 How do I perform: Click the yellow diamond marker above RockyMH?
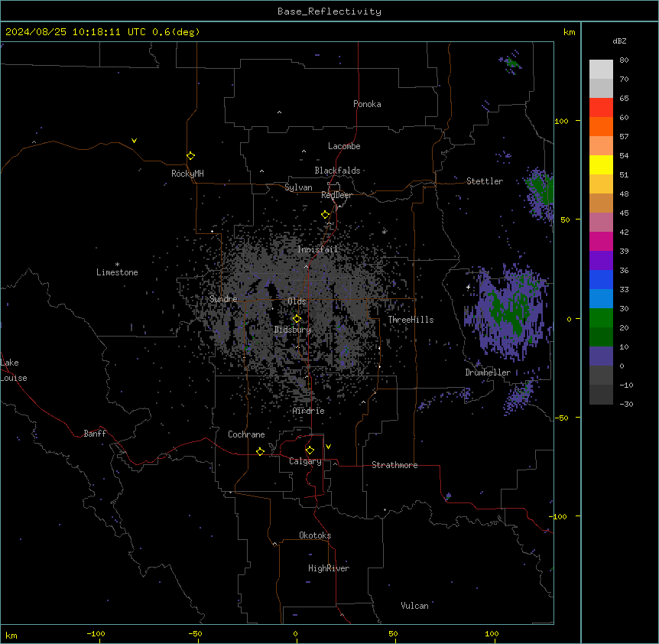click(x=190, y=156)
